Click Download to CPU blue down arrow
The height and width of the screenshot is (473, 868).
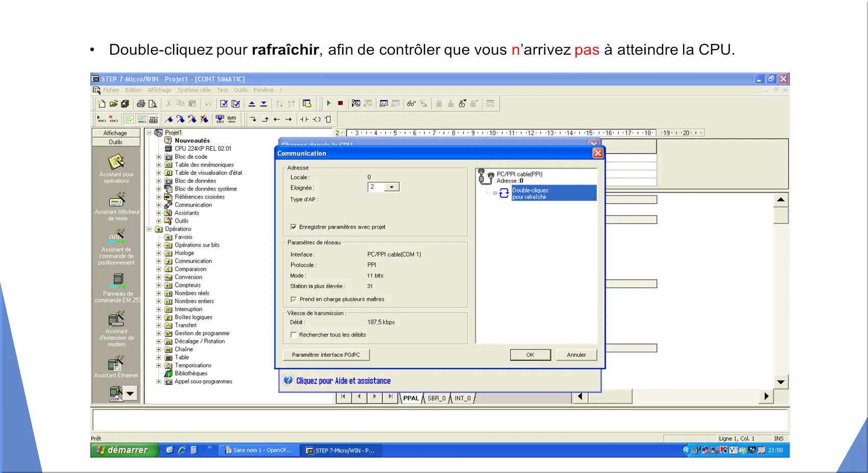coord(263,104)
